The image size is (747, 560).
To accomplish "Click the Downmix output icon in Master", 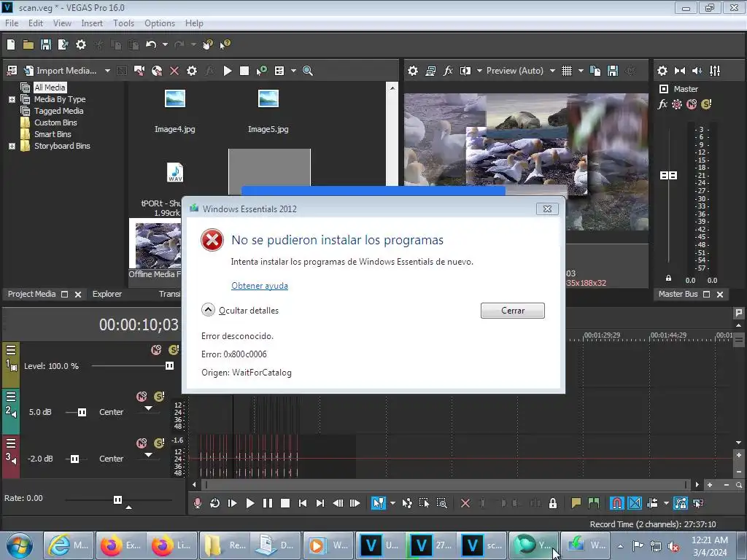I will coord(680,71).
